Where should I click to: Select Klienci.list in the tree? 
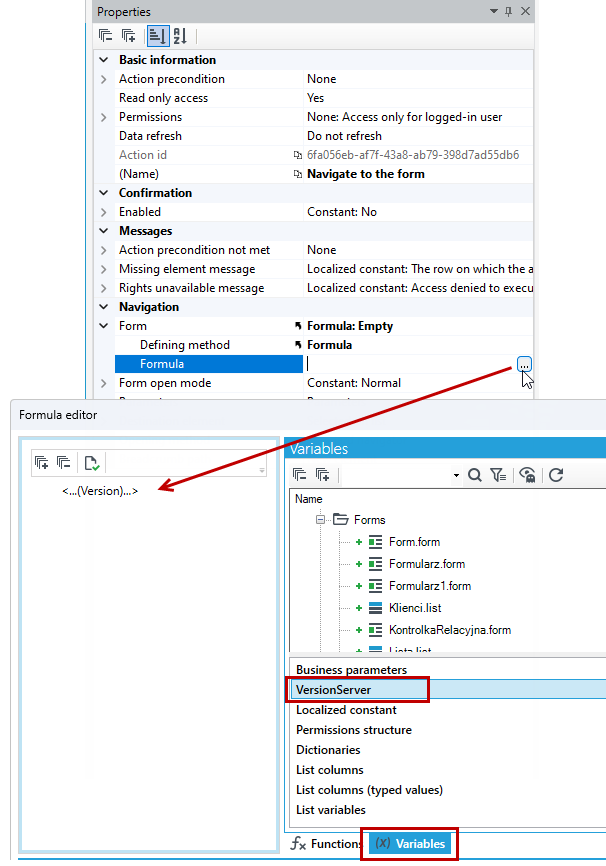pyautogui.click(x=415, y=608)
